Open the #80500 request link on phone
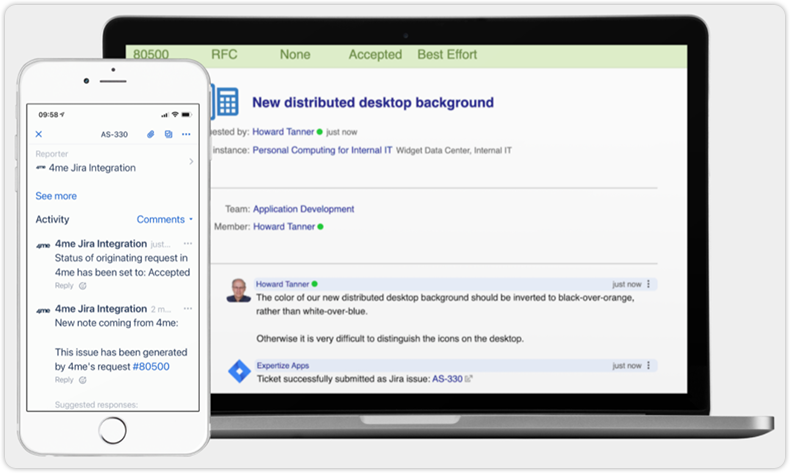790x473 pixels. click(x=151, y=367)
